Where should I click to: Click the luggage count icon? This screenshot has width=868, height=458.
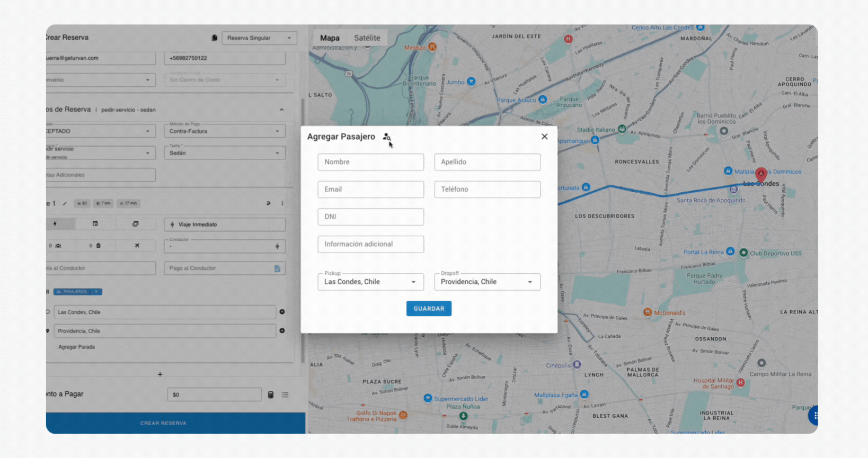99,246
